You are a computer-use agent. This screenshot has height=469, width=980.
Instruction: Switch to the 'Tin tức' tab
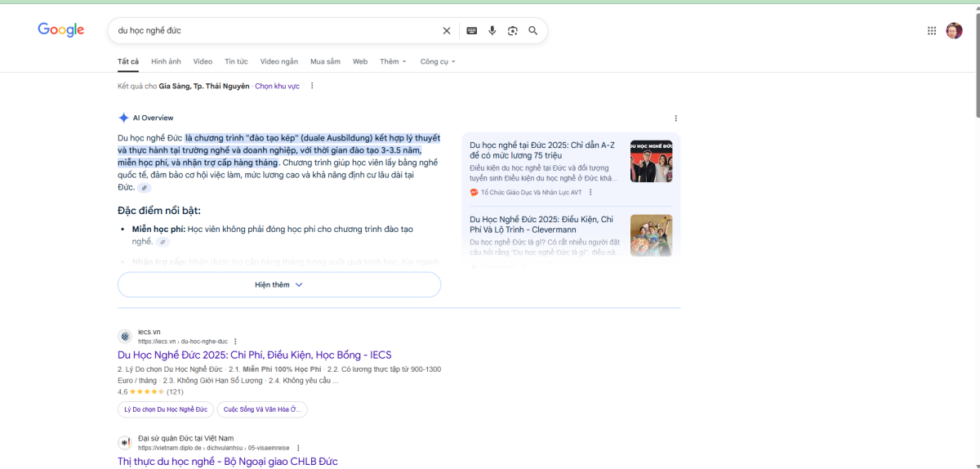[x=236, y=61]
